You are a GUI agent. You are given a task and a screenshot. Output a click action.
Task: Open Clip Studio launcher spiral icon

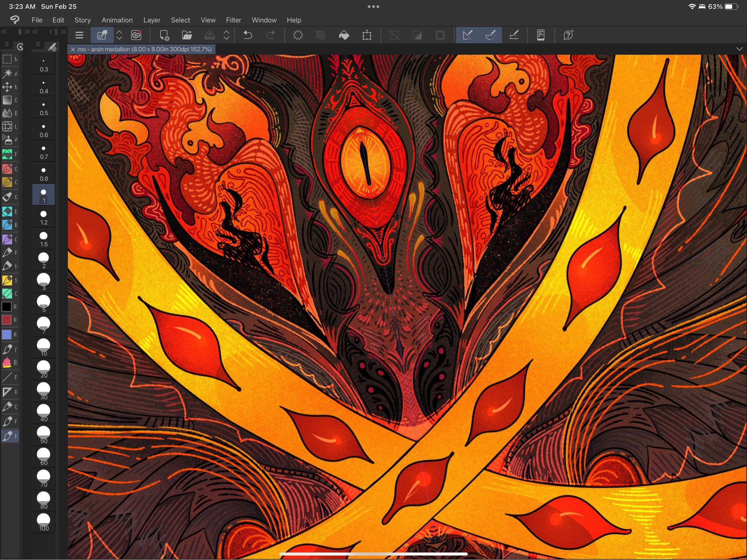(x=136, y=35)
